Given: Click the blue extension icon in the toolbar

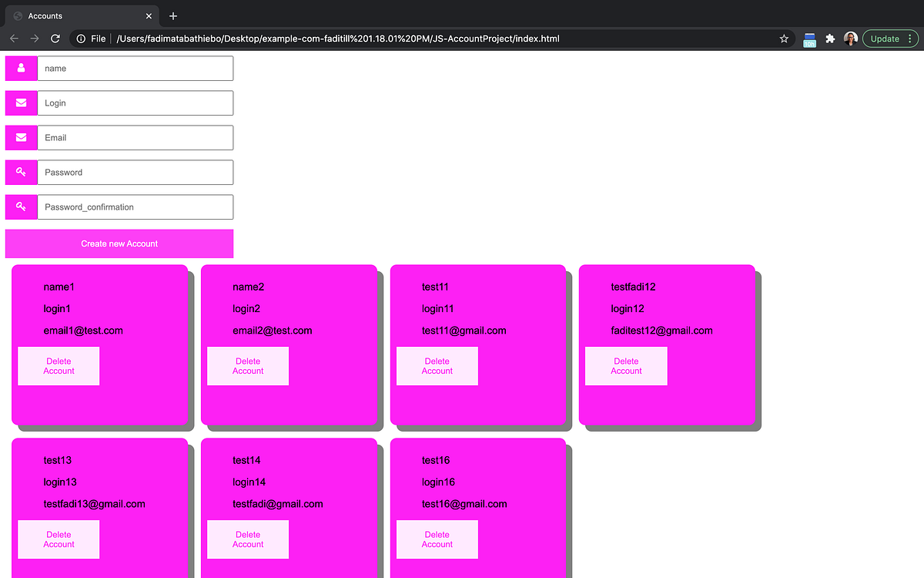Looking at the screenshot, I should click(x=809, y=38).
